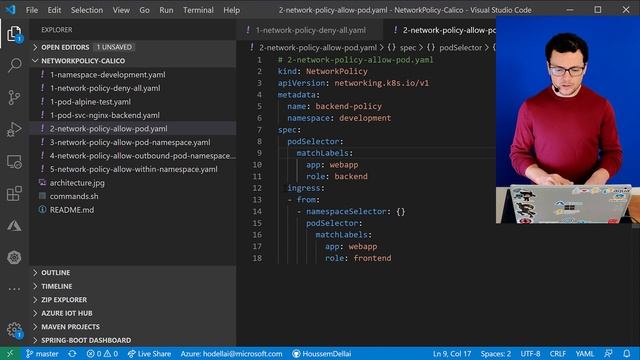640x360 pixels.
Task: Open the Search view icon
Action: tap(14, 65)
